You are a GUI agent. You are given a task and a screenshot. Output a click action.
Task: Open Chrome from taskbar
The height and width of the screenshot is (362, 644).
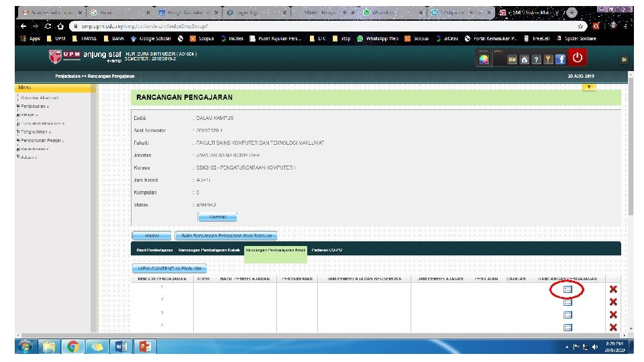point(73,347)
